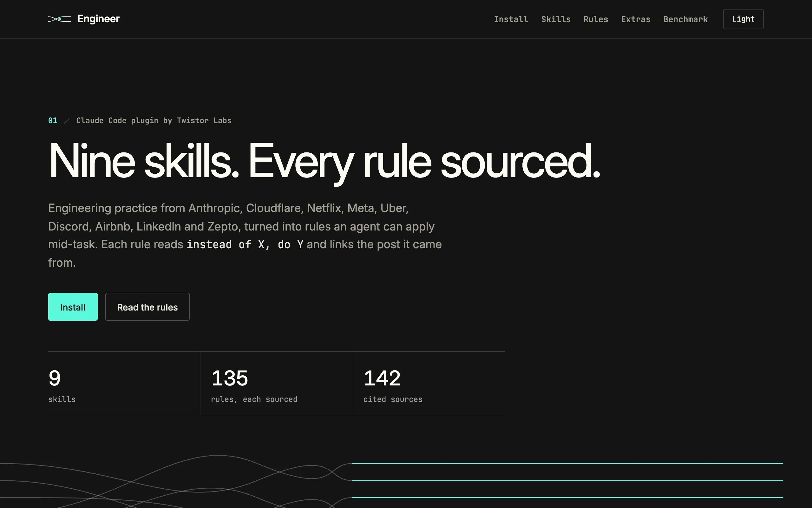Click the teal Install button
The image size is (812, 508).
[x=73, y=307]
